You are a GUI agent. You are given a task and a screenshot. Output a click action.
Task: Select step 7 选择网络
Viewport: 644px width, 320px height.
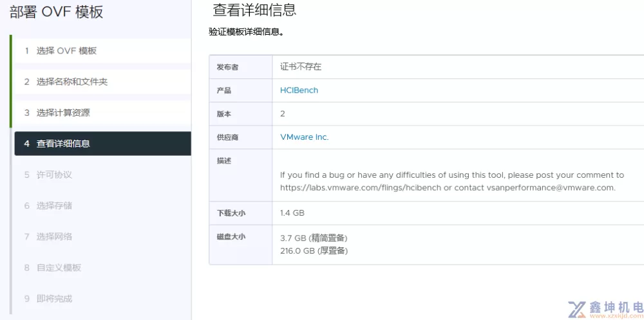coord(102,236)
